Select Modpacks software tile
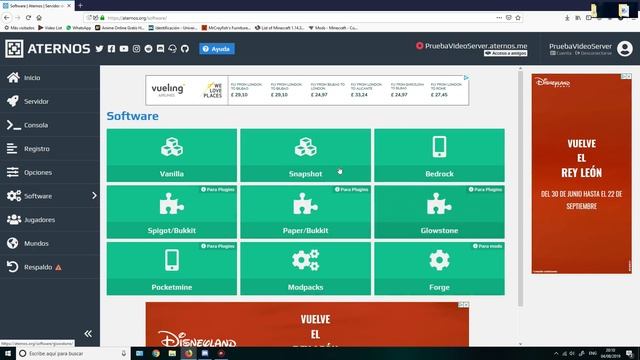This screenshot has width=640, height=360. click(305, 269)
